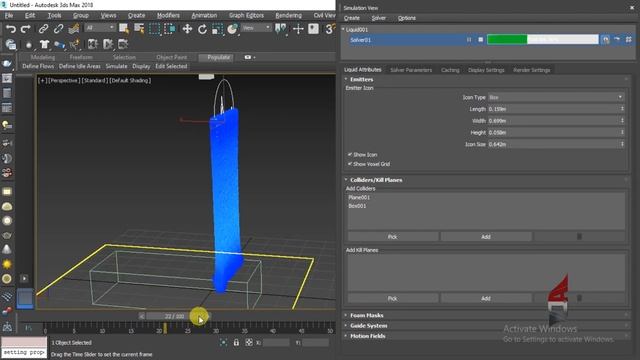This screenshot has height=360, width=640.
Task: Choose the Rectangular Selection Region icon
Action: click(x=155, y=29)
